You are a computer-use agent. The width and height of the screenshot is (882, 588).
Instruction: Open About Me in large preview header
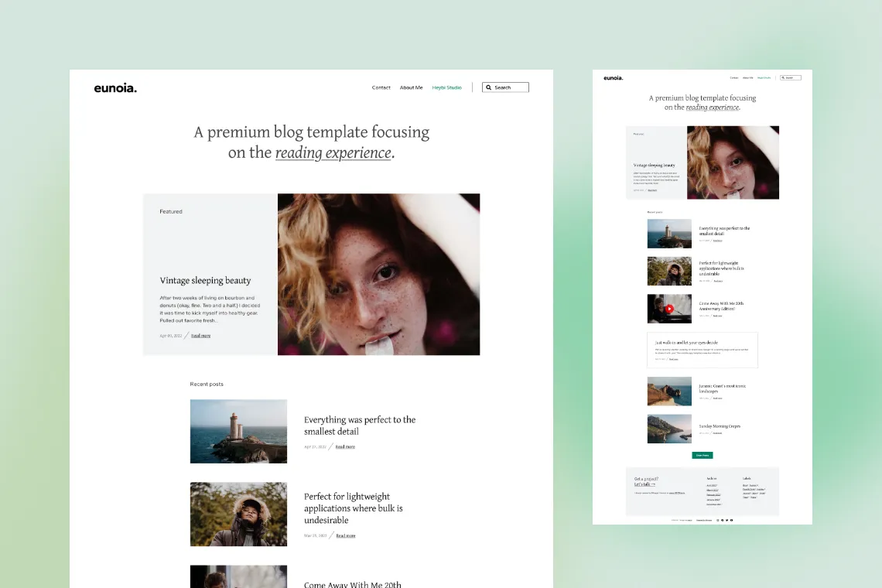[x=411, y=87]
